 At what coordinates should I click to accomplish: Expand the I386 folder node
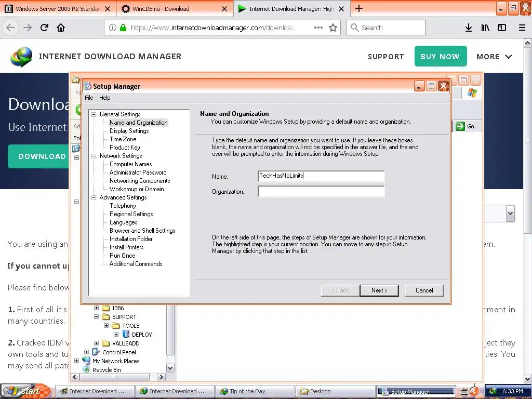pos(96,308)
